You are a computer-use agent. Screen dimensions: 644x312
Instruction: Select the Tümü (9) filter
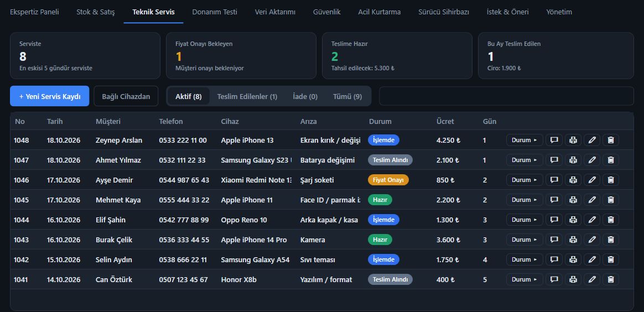tap(347, 96)
